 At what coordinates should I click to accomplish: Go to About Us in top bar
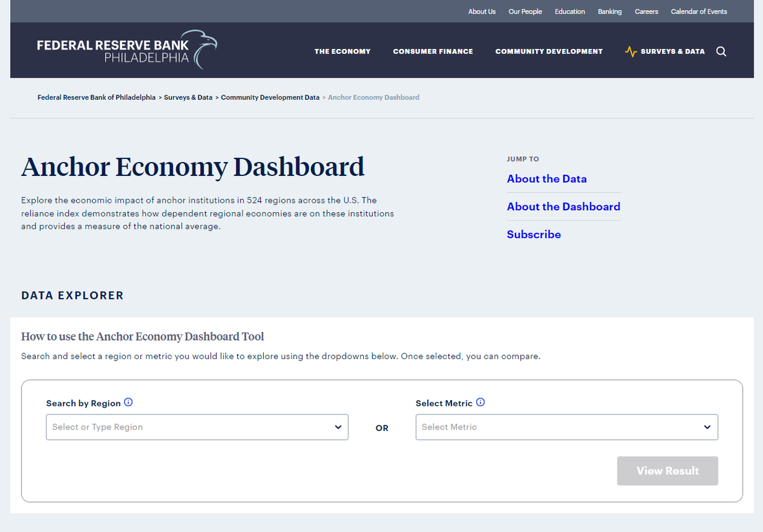482,11
